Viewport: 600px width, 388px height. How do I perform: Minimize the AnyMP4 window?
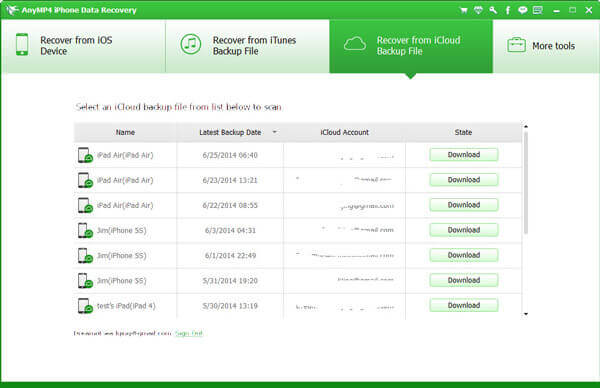point(556,11)
